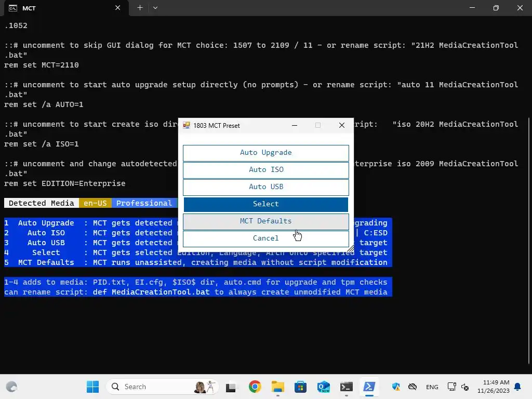Open the network tray icon
The image size is (532, 399).
[451, 387]
